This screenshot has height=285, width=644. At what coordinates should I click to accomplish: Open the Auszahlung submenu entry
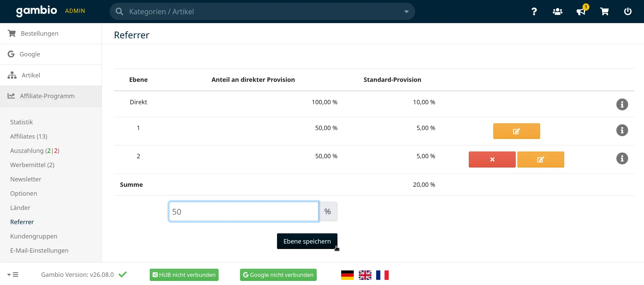coord(35,150)
